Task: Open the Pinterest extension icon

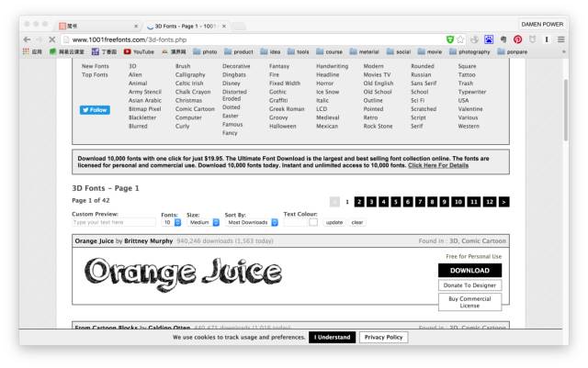Action: point(517,39)
